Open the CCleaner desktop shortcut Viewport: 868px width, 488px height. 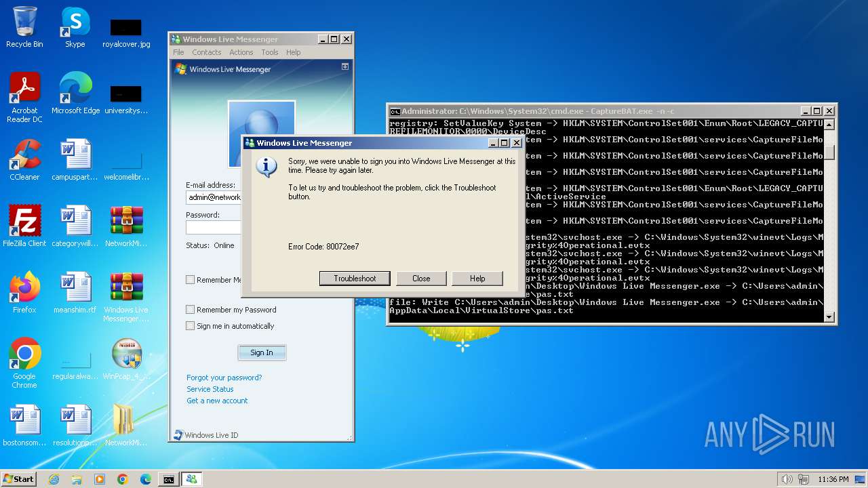click(24, 160)
